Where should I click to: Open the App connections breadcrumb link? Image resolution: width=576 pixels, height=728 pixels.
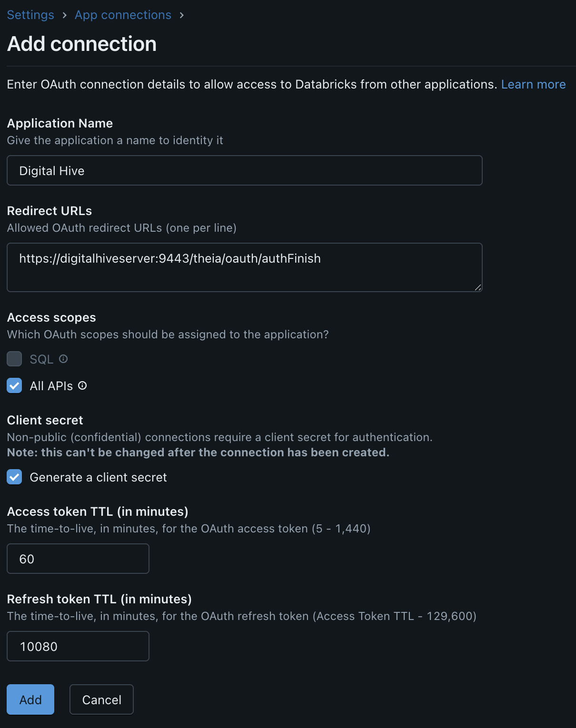[123, 15]
